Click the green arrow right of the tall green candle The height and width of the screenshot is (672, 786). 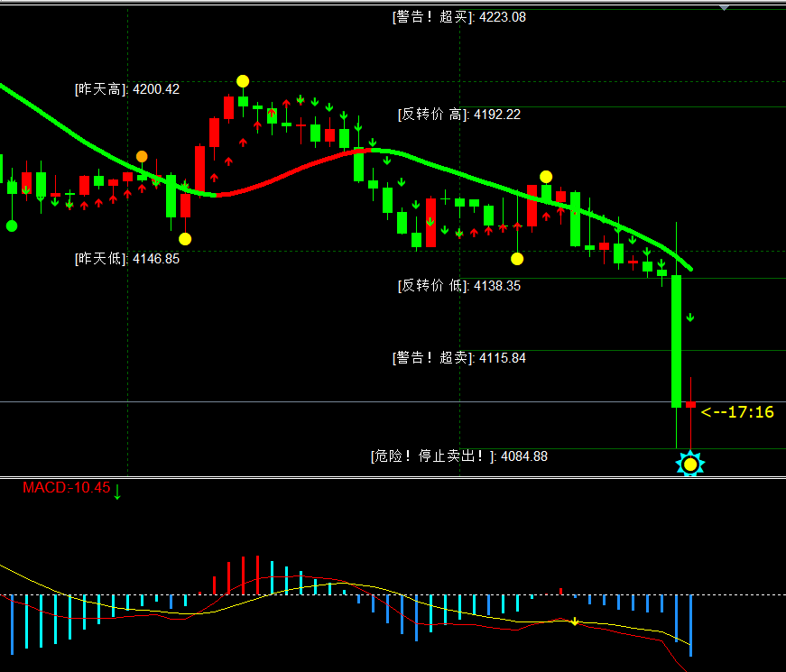pyautogui.click(x=690, y=318)
